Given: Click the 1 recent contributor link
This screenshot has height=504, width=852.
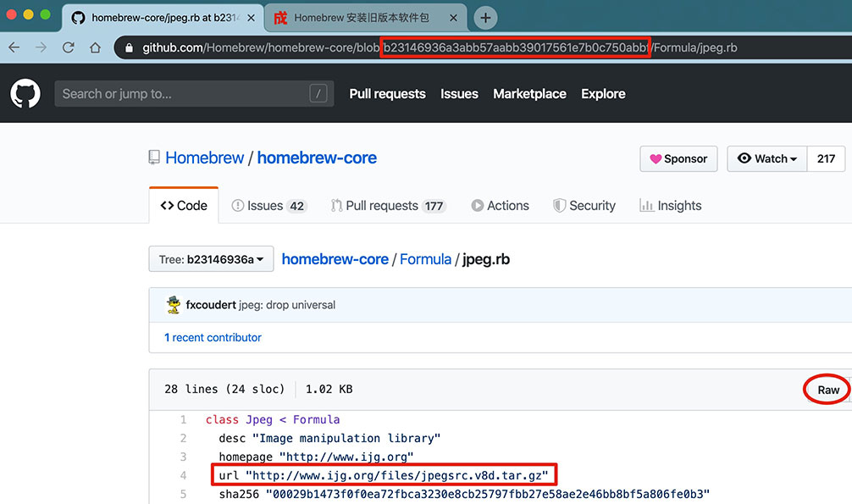Looking at the screenshot, I should (x=213, y=338).
